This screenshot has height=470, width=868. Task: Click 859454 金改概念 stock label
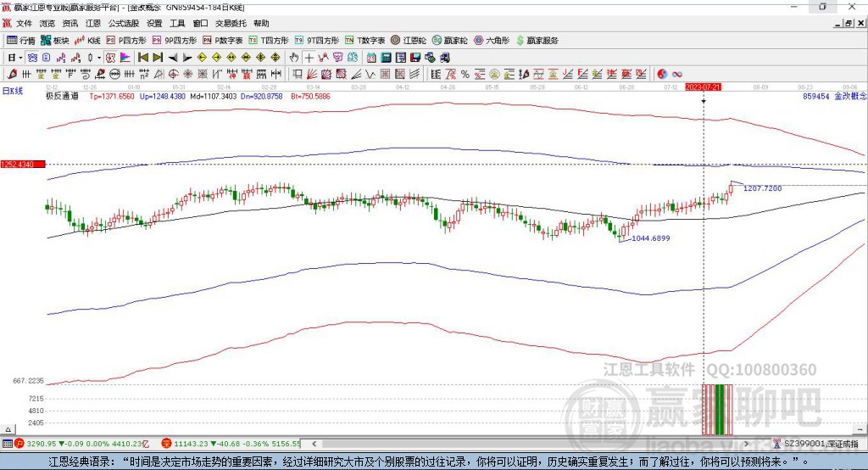point(834,97)
